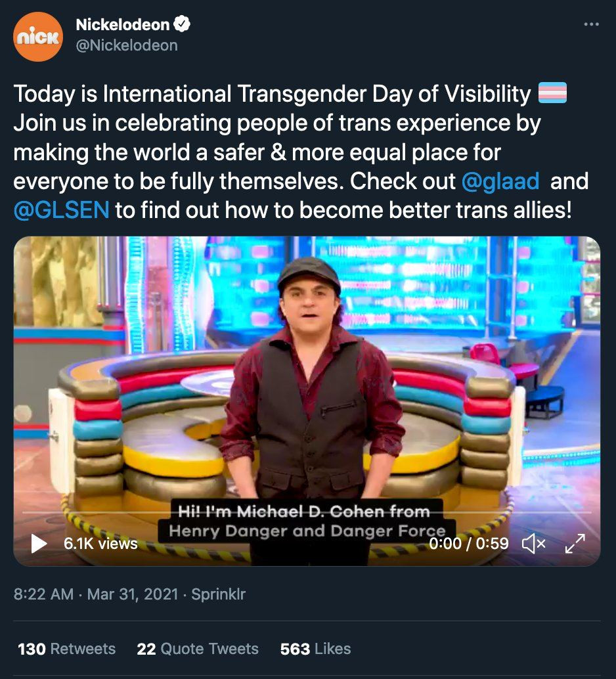This screenshot has height=679, width=616.
Task: Click the verified badge next to Nickelodeon
Action: click(183, 25)
